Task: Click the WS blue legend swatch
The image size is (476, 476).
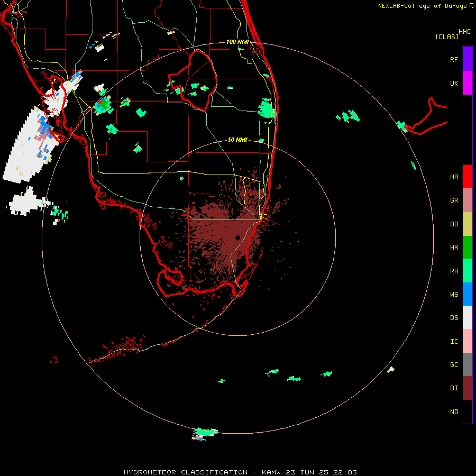Action: click(467, 294)
